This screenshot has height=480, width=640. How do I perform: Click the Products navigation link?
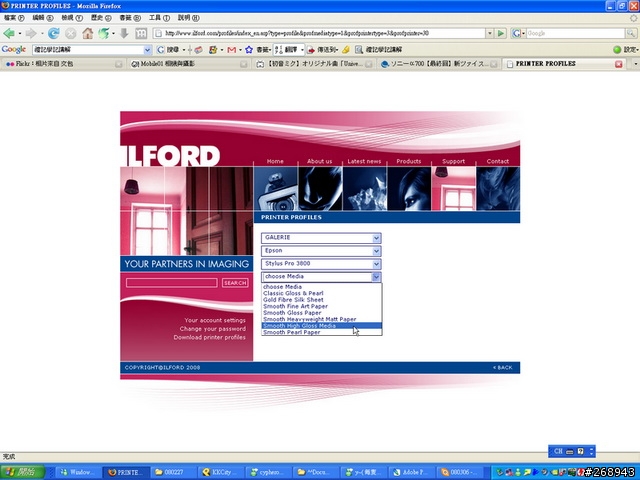tap(409, 161)
